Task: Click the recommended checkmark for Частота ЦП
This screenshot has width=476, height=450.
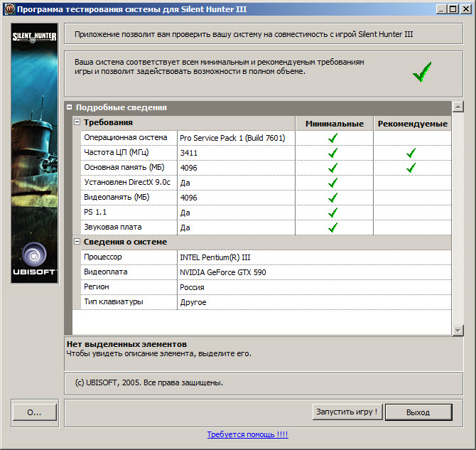Action: (x=411, y=153)
